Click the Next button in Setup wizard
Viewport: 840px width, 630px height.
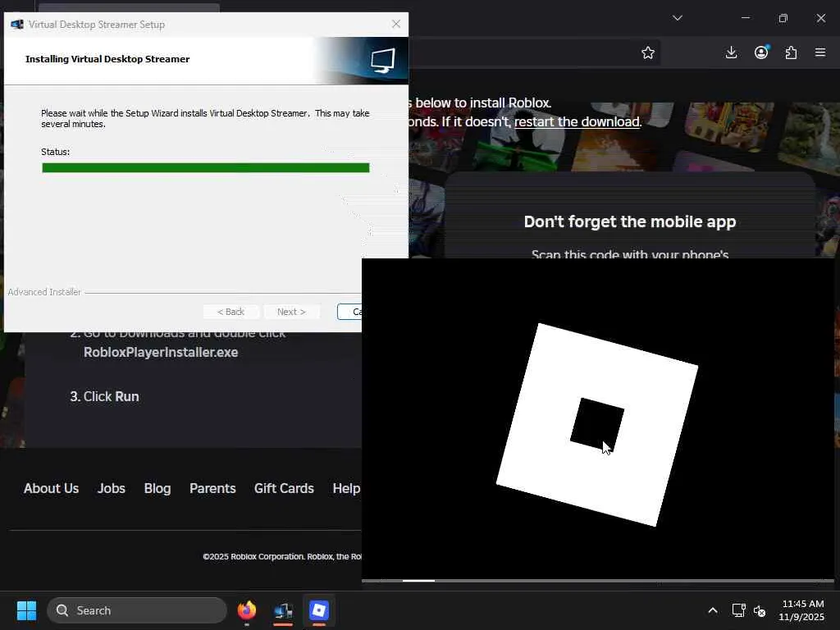click(291, 312)
